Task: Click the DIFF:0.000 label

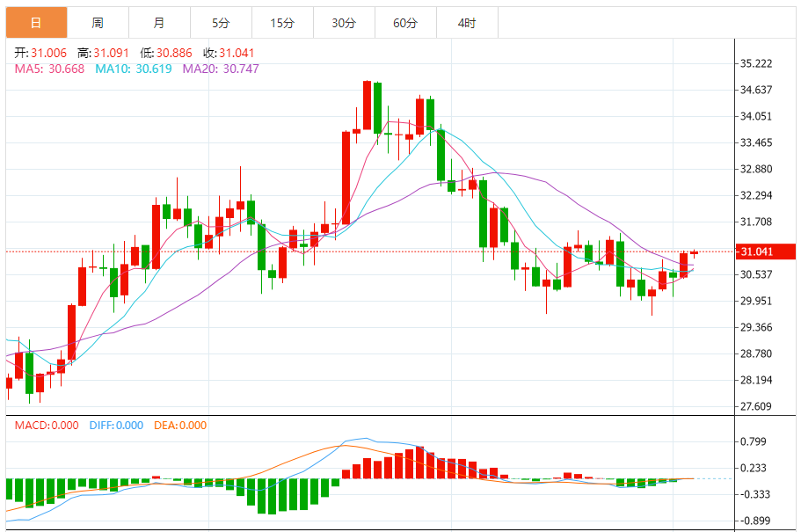Action: tap(116, 426)
